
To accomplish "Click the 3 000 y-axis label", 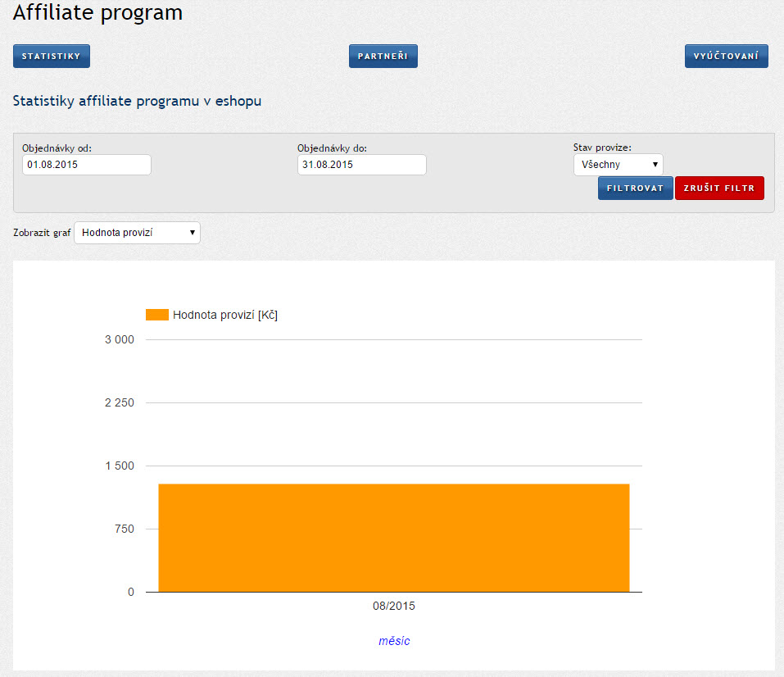I will point(119,340).
